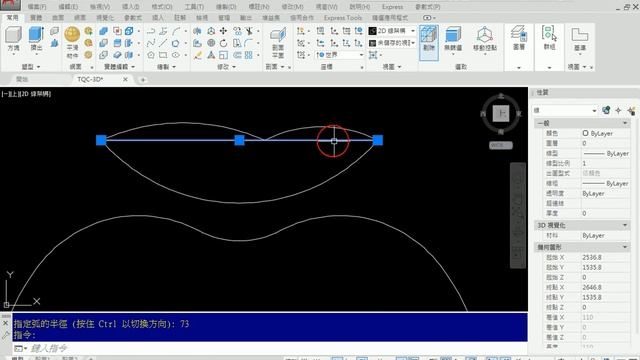Switch to the Express Tools ribbon tab
This screenshot has width=640, height=360.
click(343, 18)
